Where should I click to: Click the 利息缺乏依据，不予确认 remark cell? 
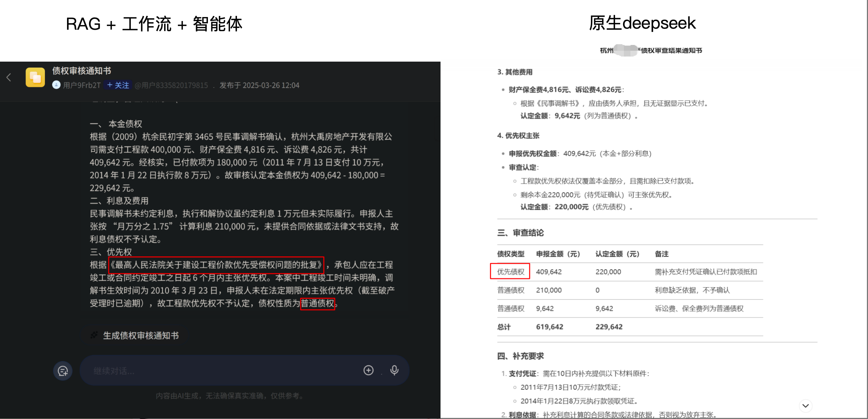(692, 290)
